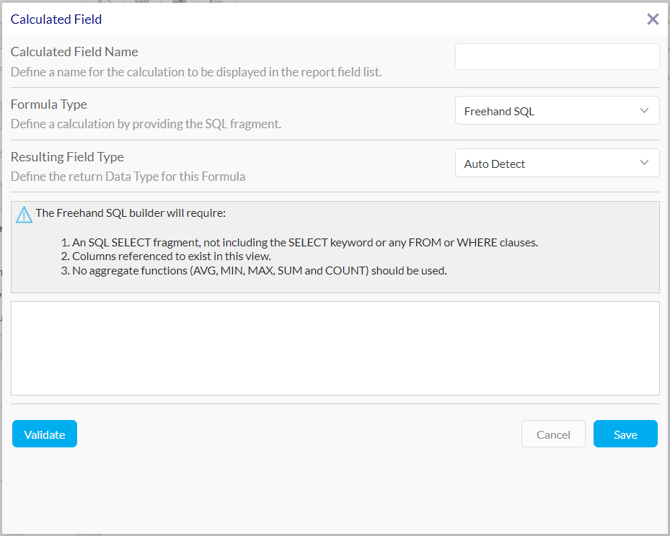
Task: Cancel the calculated field creation
Action: 553,434
